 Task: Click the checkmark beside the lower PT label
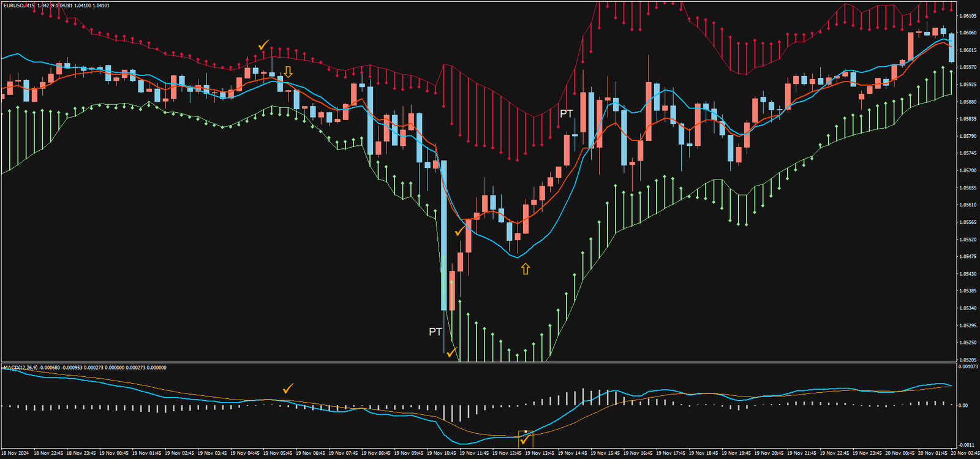452,352
